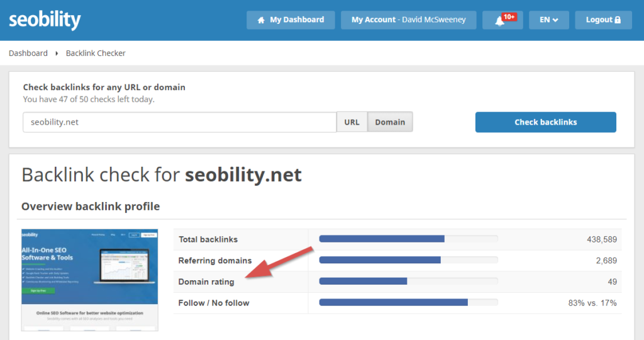Open My Account - David McSweeney menu
Image resolution: width=644 pixels, height=340 pixels.
click(408, 20)
